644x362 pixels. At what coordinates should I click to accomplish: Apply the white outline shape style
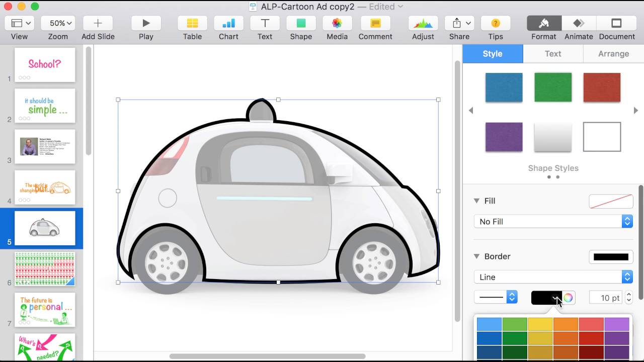coord(602,137)
